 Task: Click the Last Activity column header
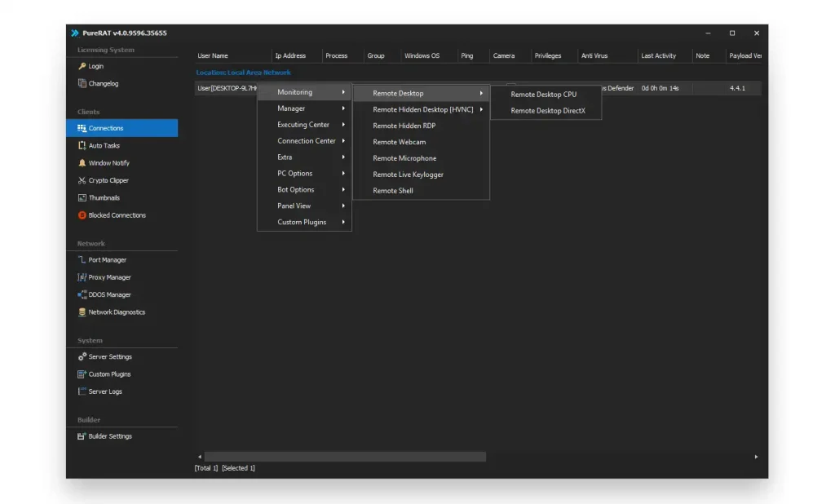click(658, 56)
